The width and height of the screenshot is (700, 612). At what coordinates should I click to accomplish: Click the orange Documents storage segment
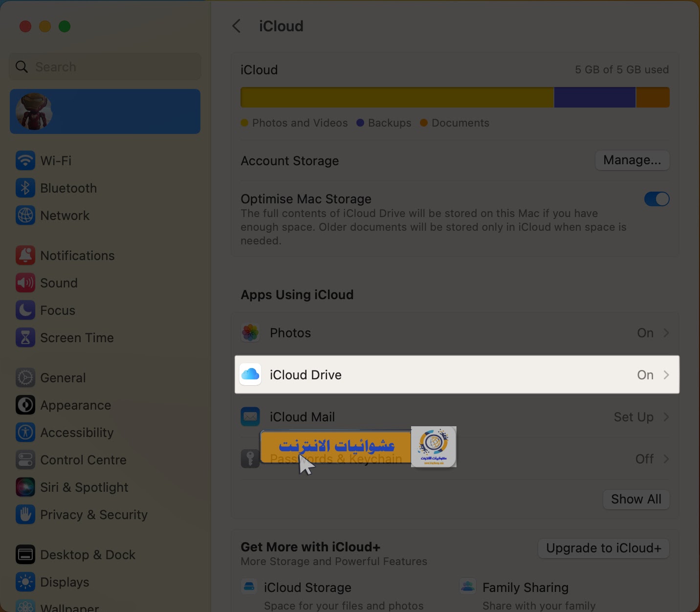pos(653,97)
